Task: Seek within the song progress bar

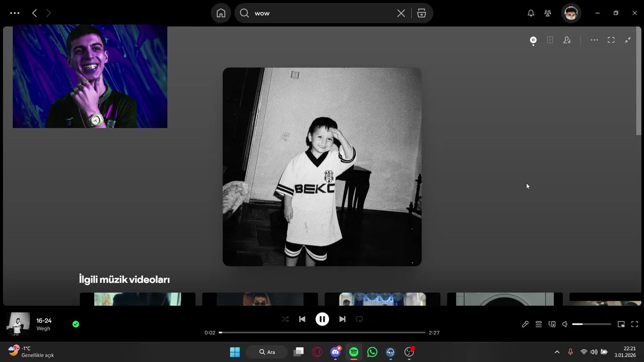Action: coord(322,333)
